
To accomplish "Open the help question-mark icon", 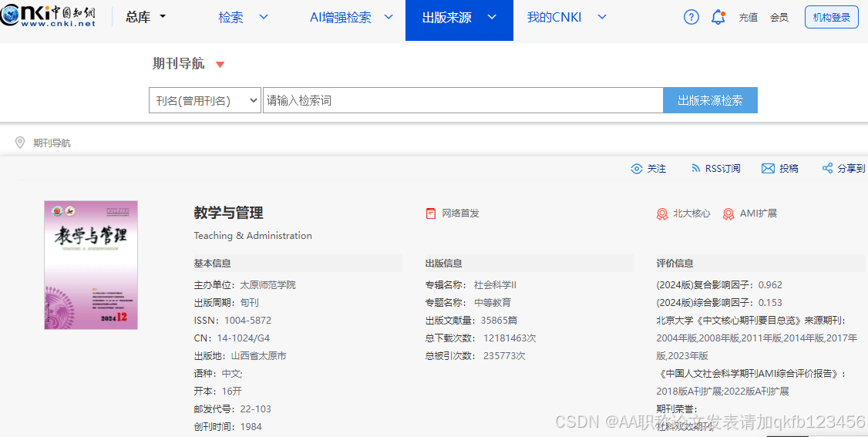I will tap(691, 17).
